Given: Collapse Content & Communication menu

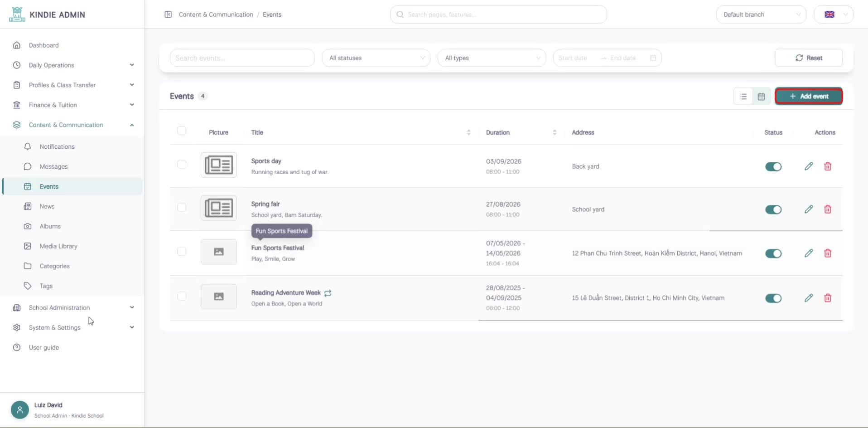Looking at the screenshot, I should point(72,125).
